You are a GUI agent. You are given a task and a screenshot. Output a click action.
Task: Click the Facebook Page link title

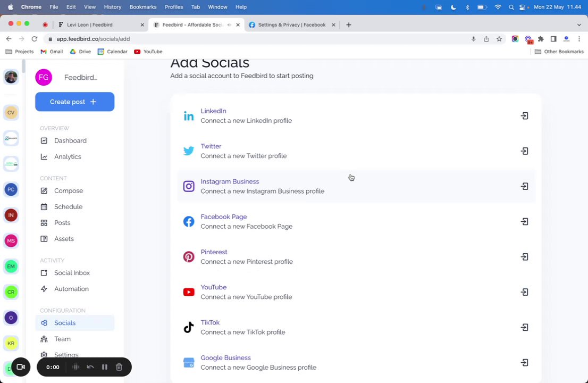[223, 217]
